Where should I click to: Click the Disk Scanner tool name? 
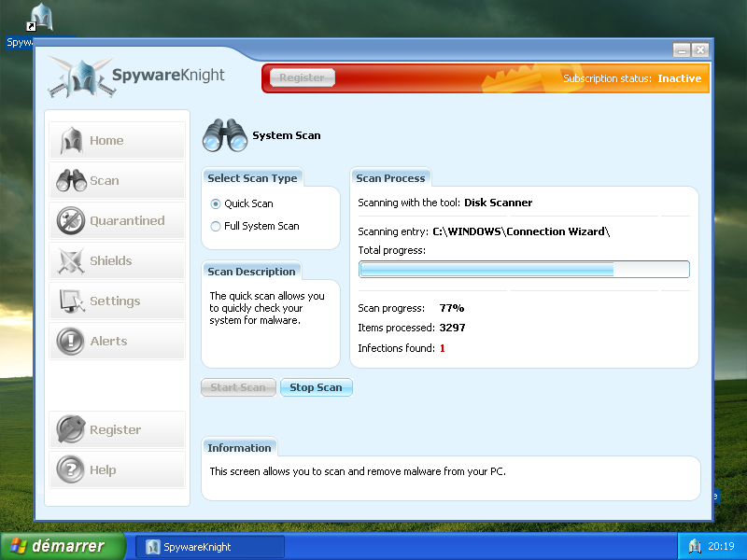[x=499, y=203]
